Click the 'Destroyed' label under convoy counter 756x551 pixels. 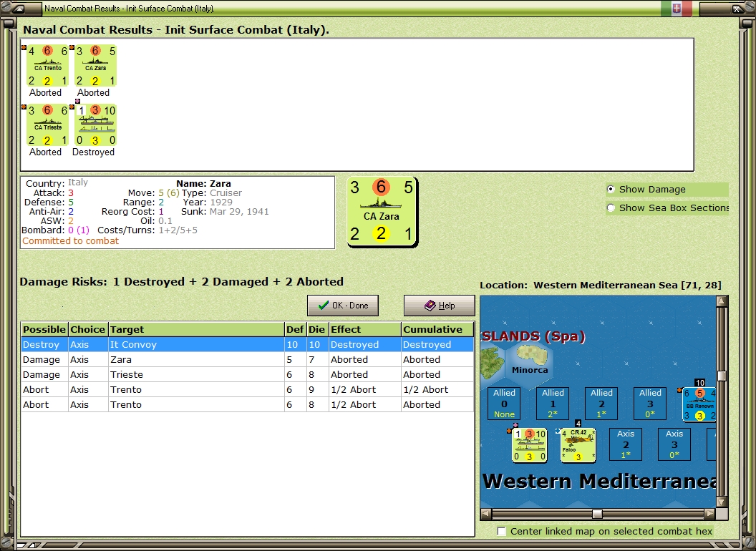click(93, 152)
